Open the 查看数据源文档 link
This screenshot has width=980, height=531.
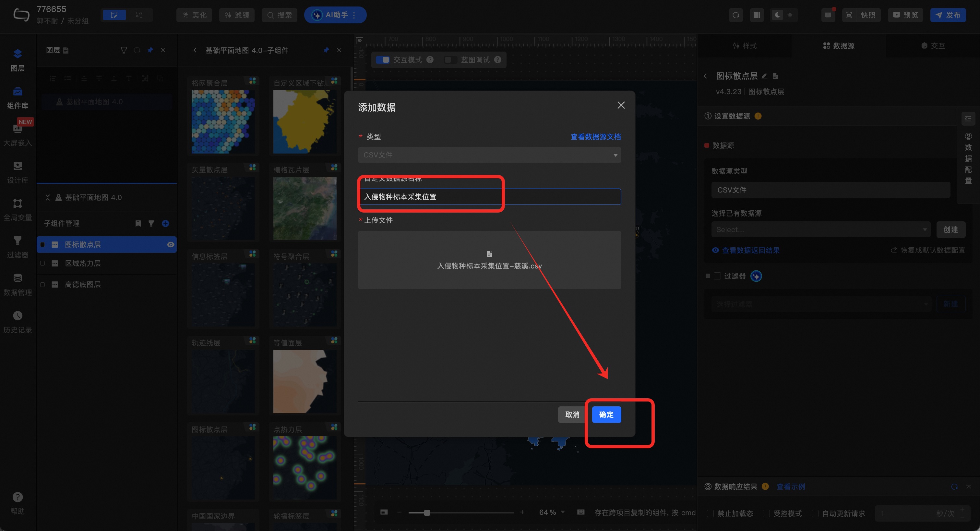pos(595,137)
